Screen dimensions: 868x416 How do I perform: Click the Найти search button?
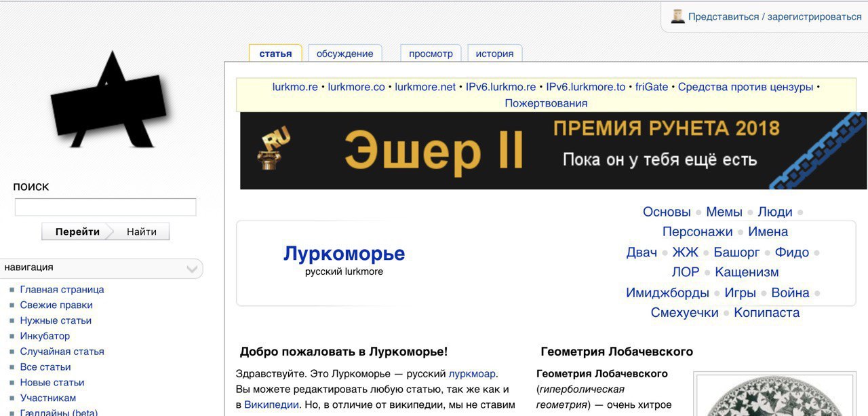point(141,231)
